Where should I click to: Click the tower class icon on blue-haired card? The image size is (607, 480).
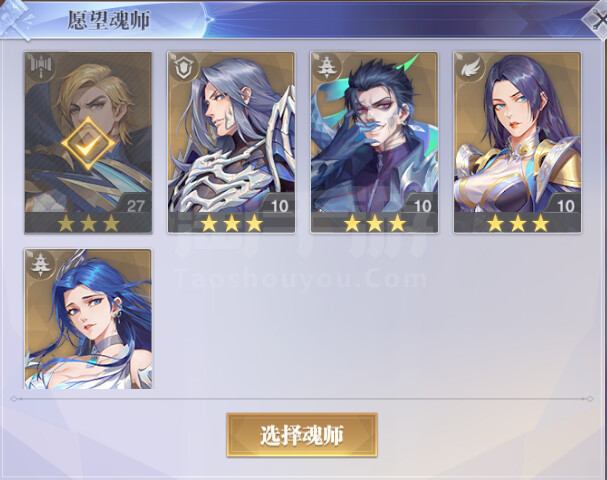click(x=41, y=264)
